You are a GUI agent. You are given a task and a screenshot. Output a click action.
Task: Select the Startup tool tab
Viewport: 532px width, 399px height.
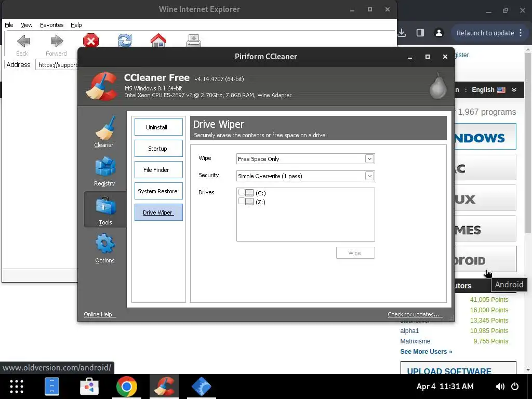point(158,148)
